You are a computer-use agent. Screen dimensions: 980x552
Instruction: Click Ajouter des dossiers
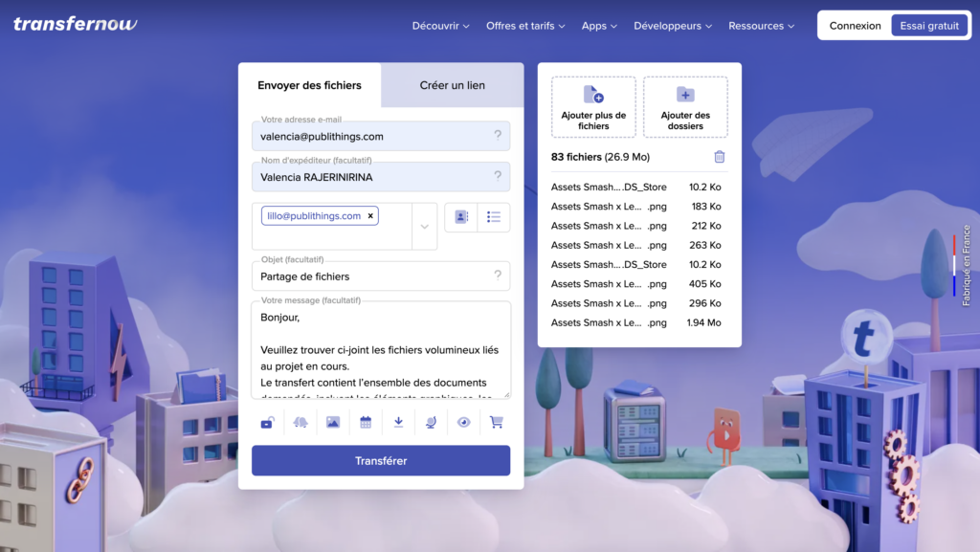pyautogui.click(x=685, y=107)
